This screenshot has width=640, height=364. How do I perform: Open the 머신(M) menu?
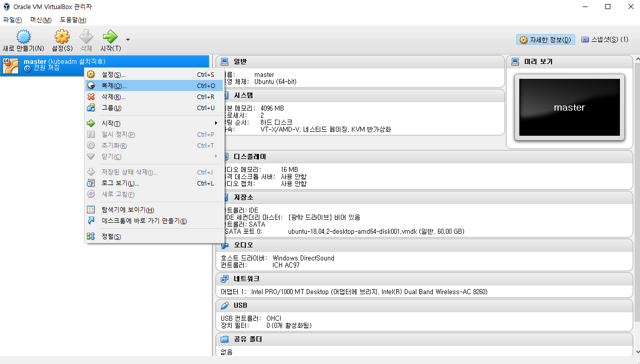41,20
